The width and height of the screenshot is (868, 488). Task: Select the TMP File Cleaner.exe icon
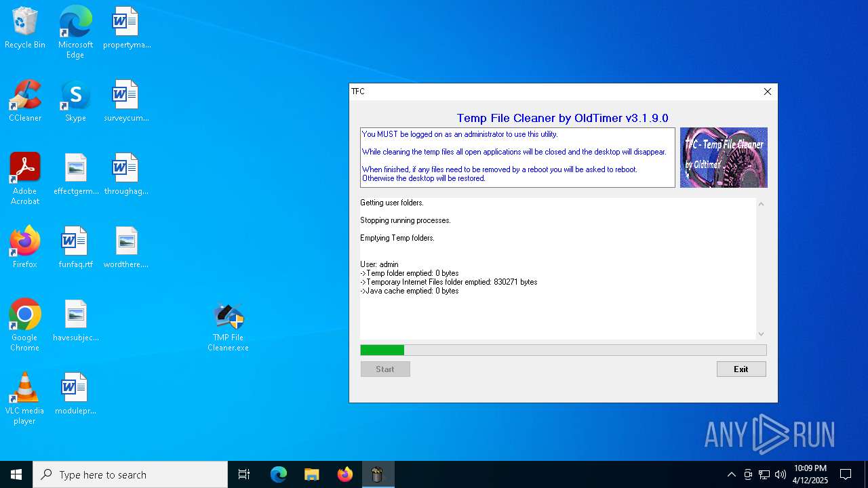pyautogui.click(x=229, y=327)
